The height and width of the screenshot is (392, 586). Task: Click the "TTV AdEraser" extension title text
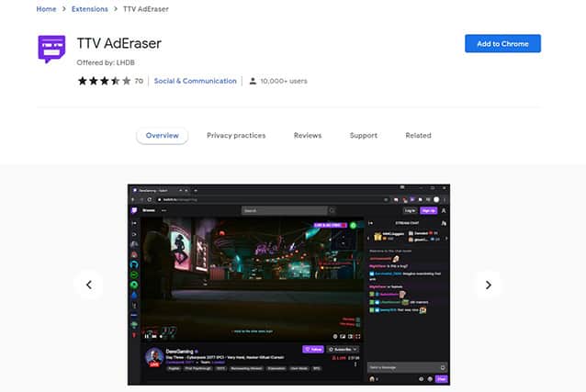pyautogui.click(x=119, y=43)
